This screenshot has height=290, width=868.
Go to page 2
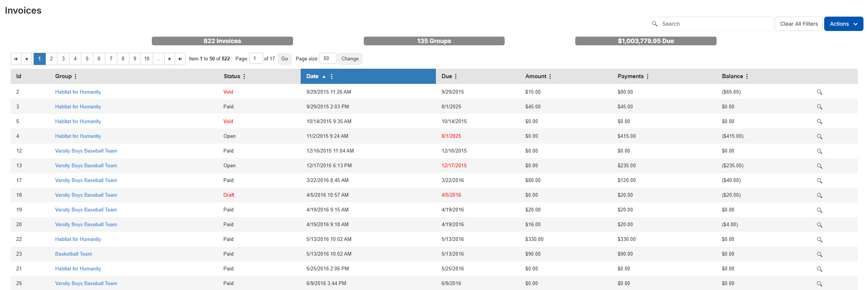(51, 59)
